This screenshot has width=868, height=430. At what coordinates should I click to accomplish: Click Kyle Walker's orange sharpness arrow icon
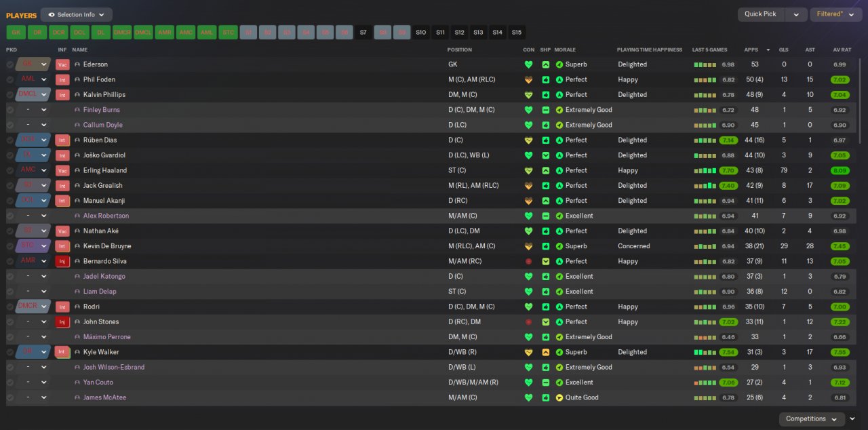[x=546, y=352]
